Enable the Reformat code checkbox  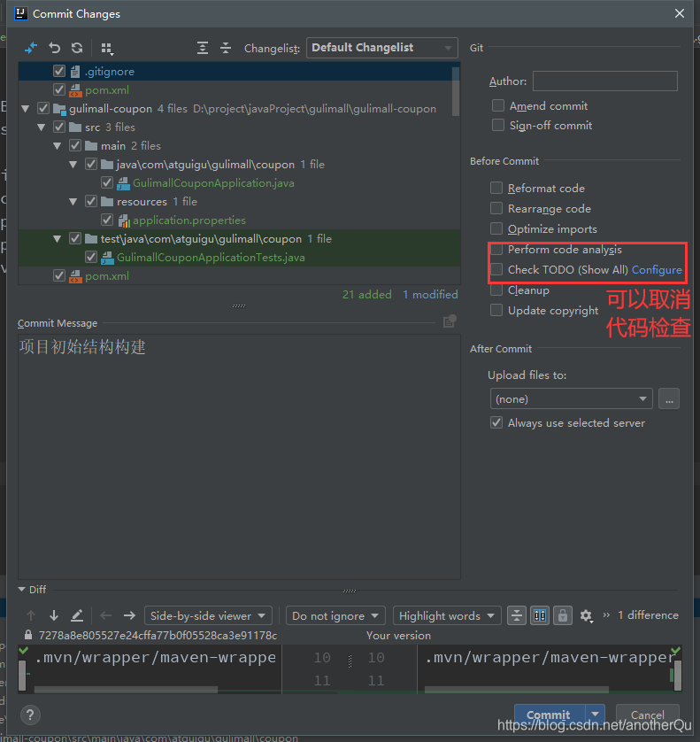coord(496,188)
